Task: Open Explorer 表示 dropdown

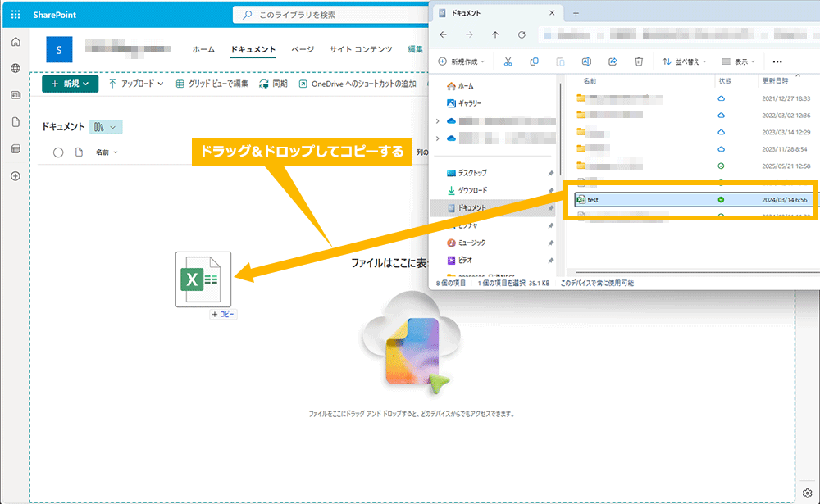Action: pyautogui.click(x=739, y=61)
